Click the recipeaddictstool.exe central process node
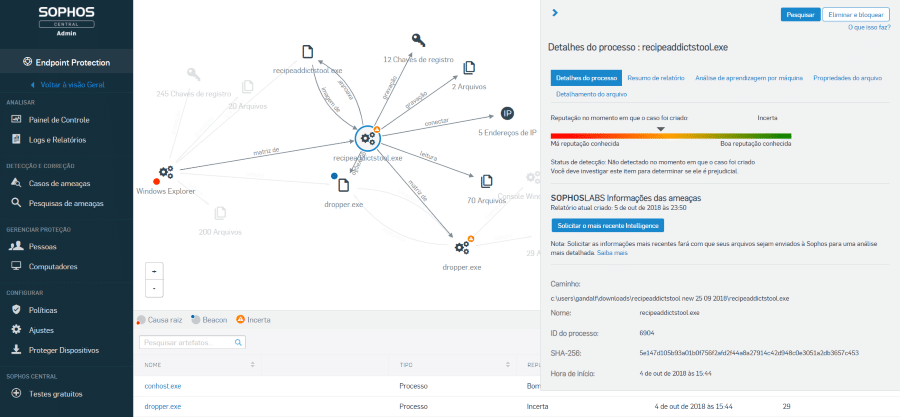900x417 pixels. 367,138
